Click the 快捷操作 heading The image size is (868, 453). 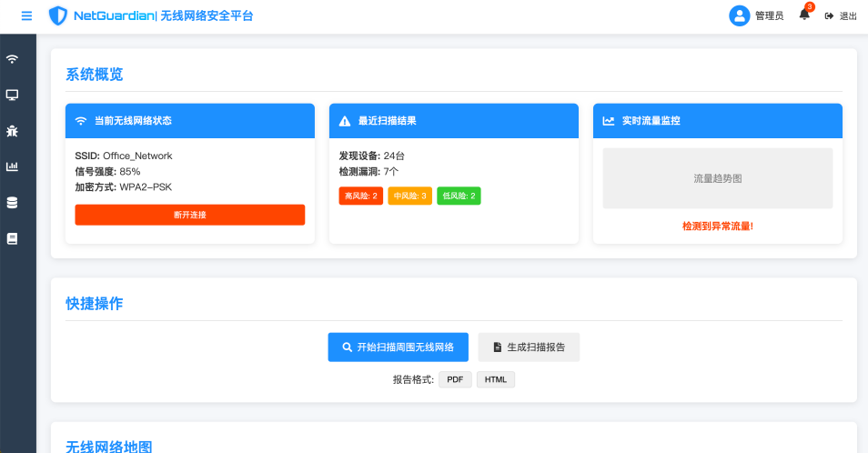click(x=94, y=303)
